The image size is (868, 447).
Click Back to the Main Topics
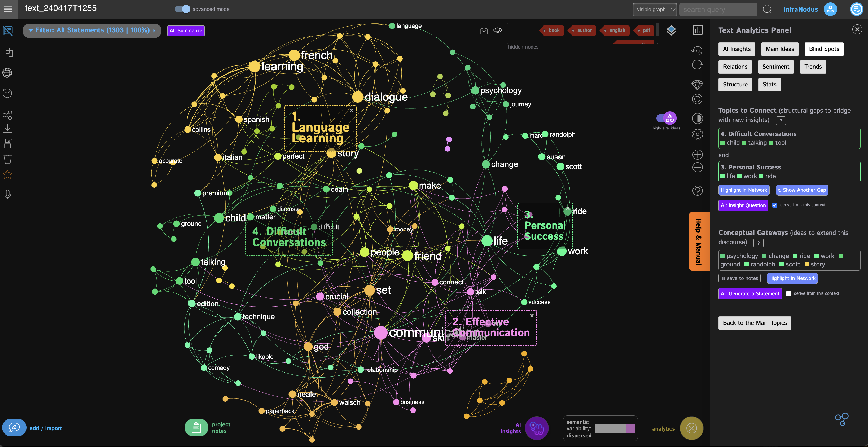pos(755,323)
